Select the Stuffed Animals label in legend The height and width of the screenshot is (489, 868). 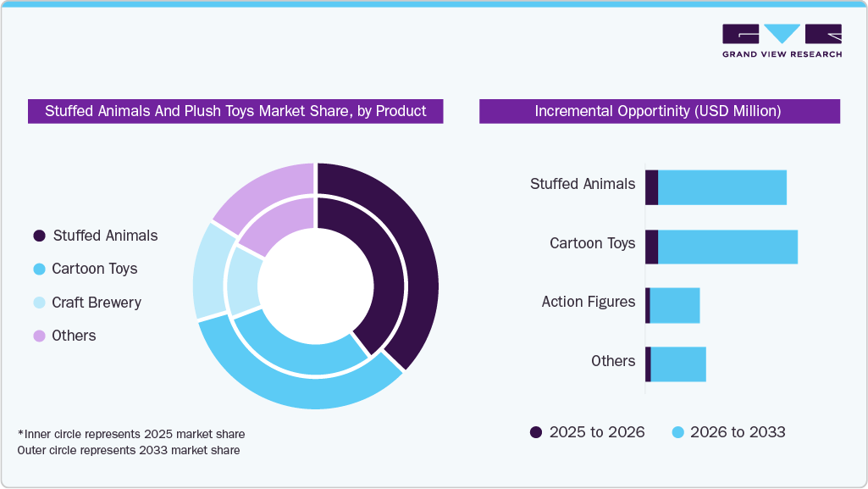coord(106,236)
